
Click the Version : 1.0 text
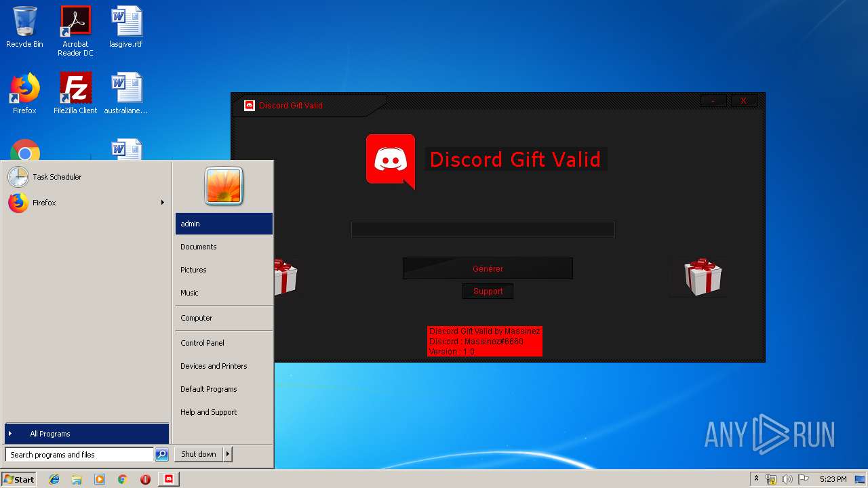click(452, 352)
